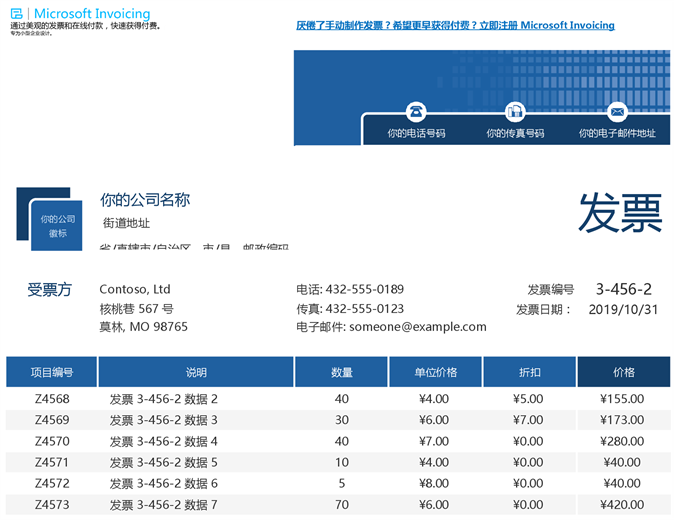Select the quantity 5 in row Z4572
The height and width of the screenshot is (520, 675).
point(342,483)
